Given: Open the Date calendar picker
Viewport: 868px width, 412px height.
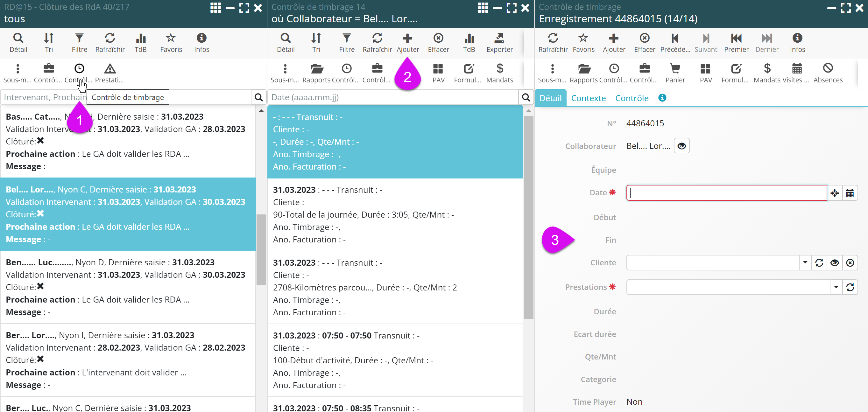Looking at the screenshot, I should click(x=850, y=193).
